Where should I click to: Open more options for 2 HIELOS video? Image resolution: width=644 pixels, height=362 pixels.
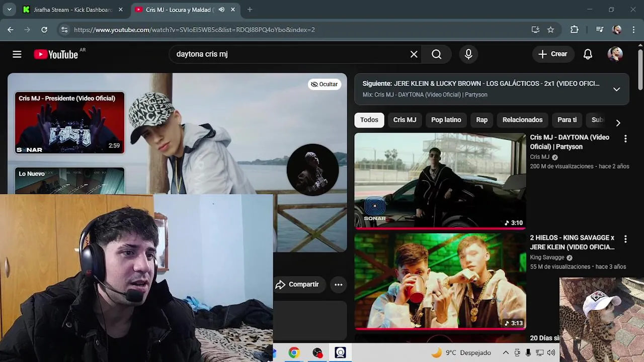(625, 239)
